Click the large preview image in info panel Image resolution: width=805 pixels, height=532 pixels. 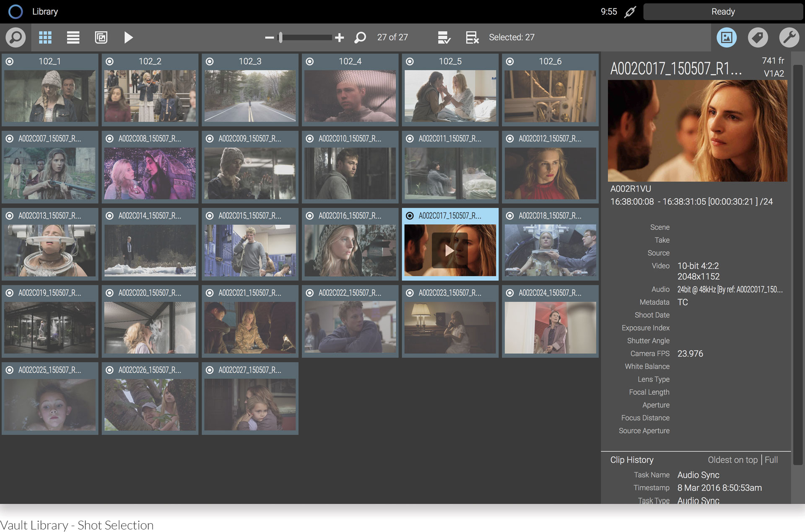coord(698,131)
